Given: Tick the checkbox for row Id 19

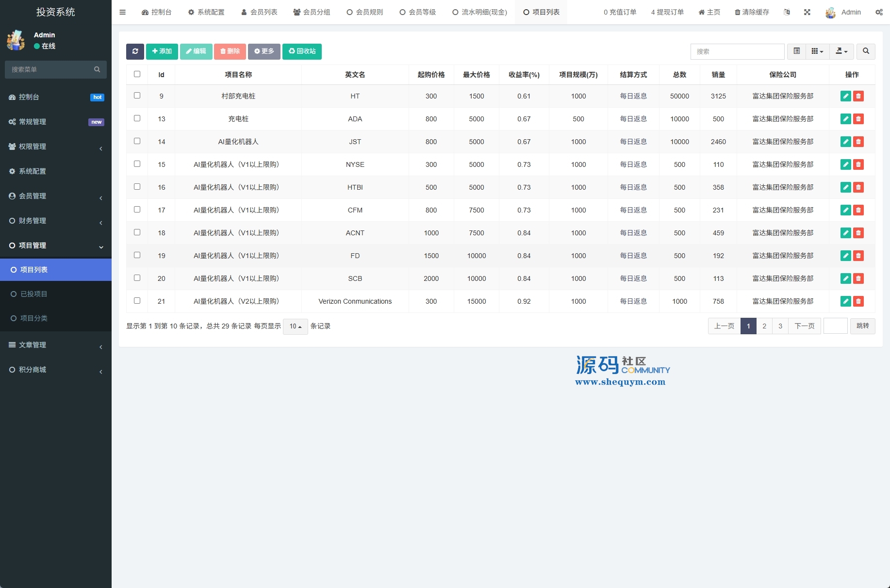Looking at the screenshot, I should click(x=137, y=255).
